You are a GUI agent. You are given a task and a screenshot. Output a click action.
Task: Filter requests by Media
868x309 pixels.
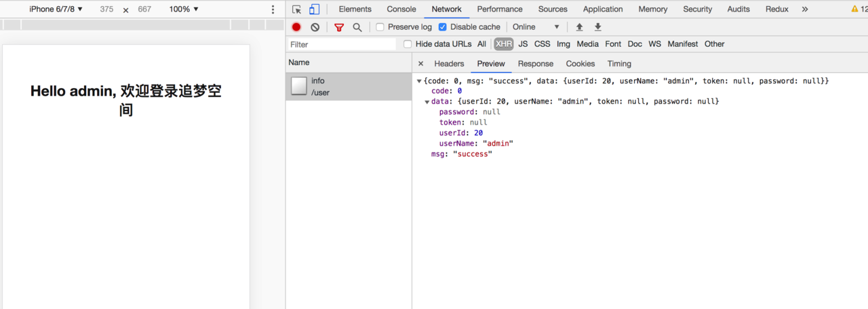(x=588, y=44)
